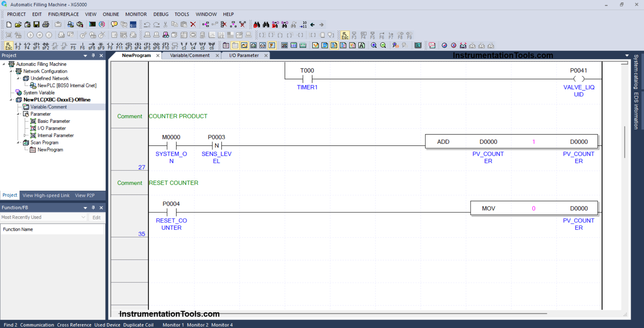The height and width of the screenshot is (328, 644).
Task: Select the Normally Closed Contact (F4) tool
Action: coord(27,45)
